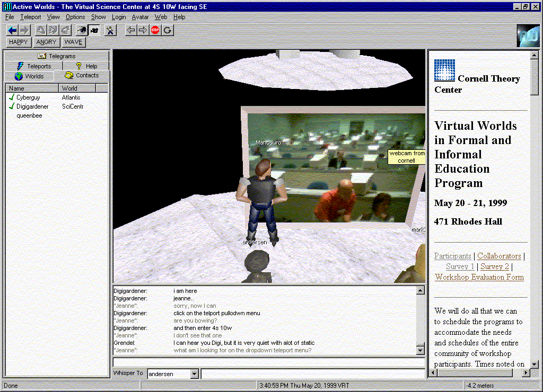The image size is (543, 392).
Task: Click the whisper message input field
Action: (313, 374)
